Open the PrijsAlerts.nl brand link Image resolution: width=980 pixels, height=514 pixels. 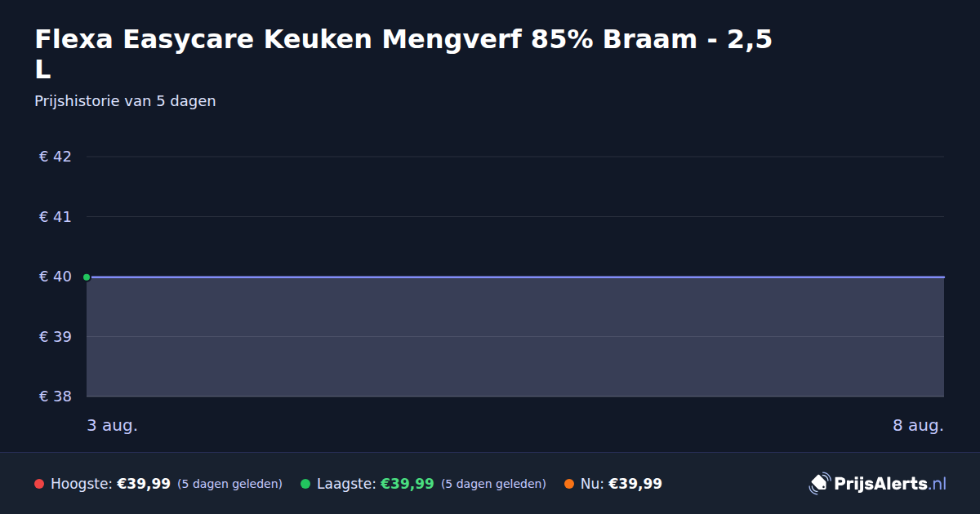[x=878, y=484]
